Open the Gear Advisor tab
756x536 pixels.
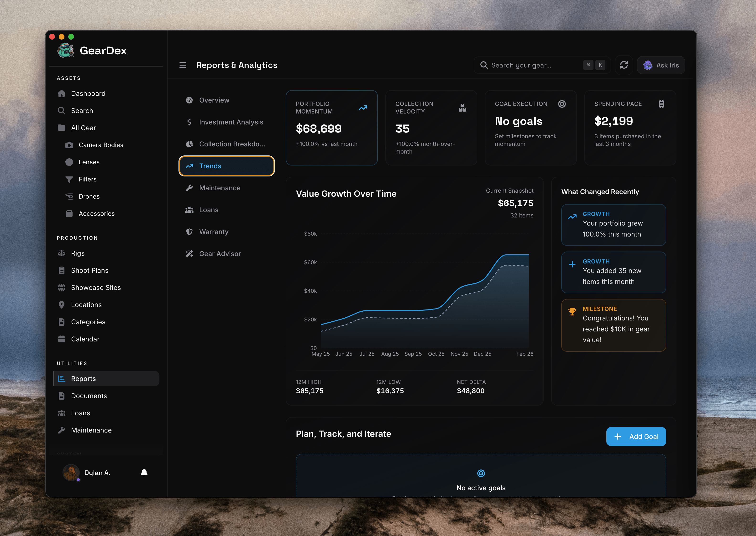(x=226, y=254)
